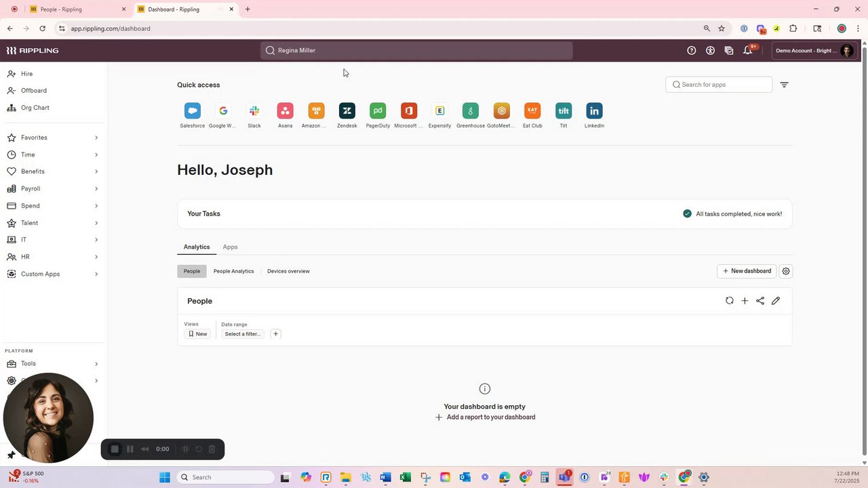Open the Asana app icon
The height and width of the screenshot is (488, 868).
285,110
